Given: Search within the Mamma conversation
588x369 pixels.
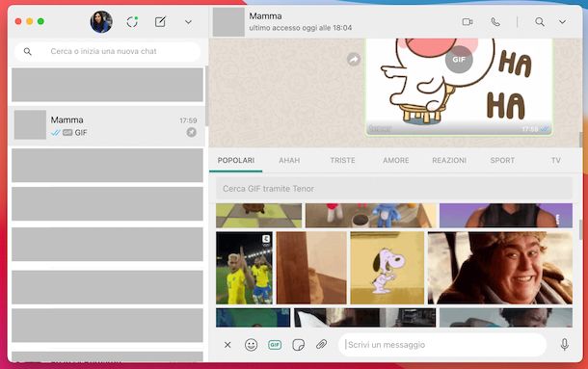Looking at the screenshot, I should point(540,22).
